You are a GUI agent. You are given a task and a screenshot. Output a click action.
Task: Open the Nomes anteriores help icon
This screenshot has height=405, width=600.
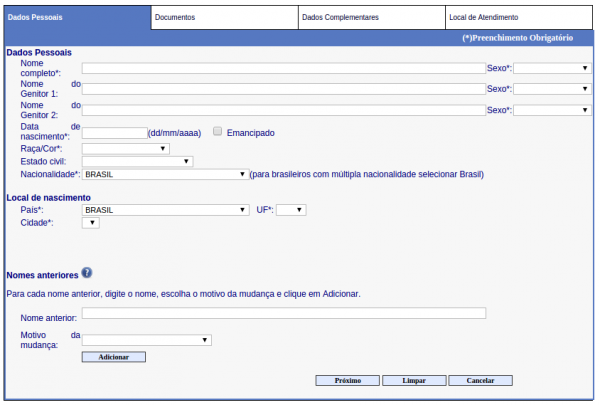click(87, 273)
